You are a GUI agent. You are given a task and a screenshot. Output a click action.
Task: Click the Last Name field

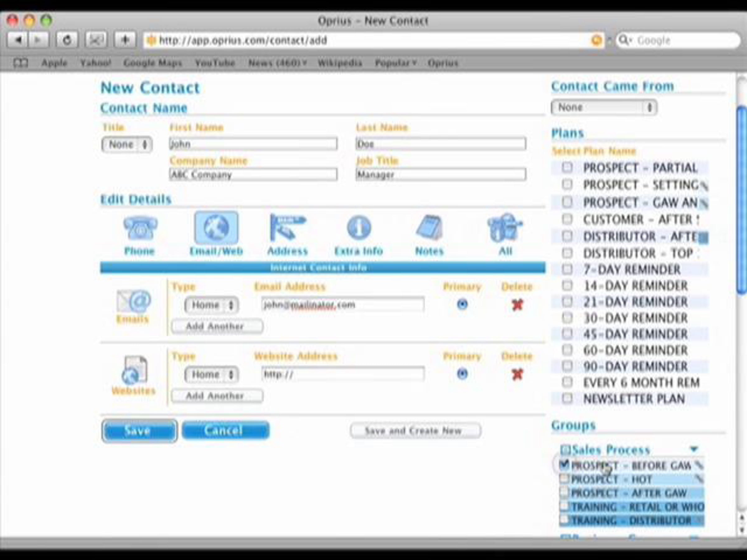pos(441,144)
